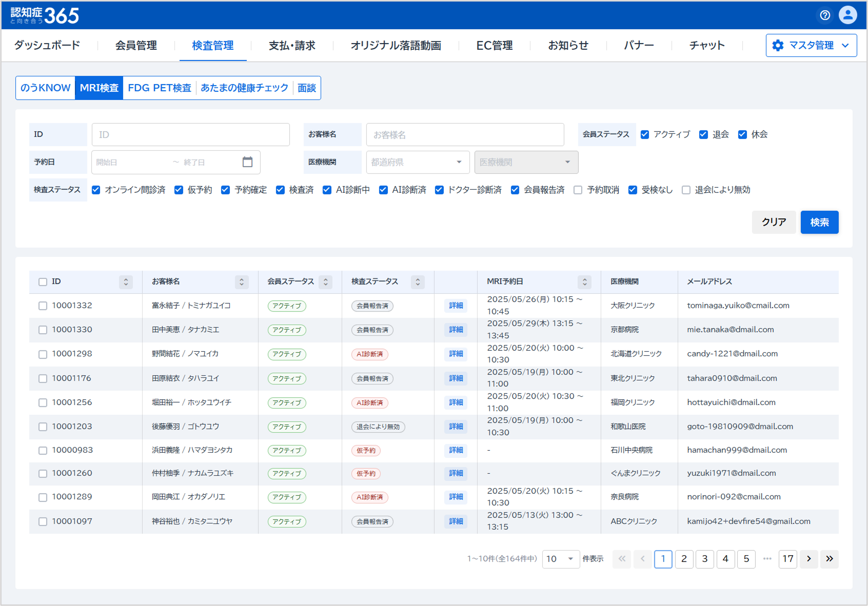
Task: Go to page 3 in pagination
Action: [x=705, y=559]
